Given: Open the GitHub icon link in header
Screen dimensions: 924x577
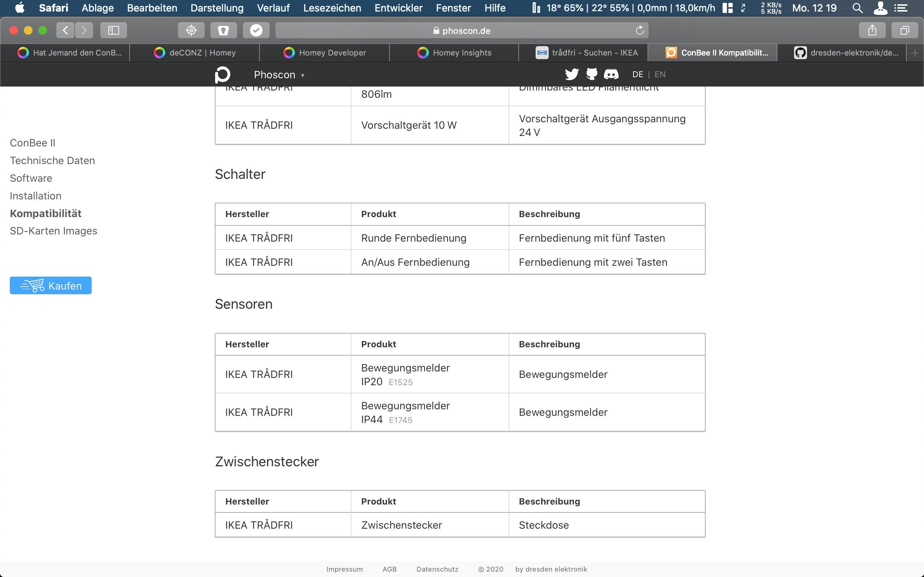Looking at the screenshot, I should [592, 74].
